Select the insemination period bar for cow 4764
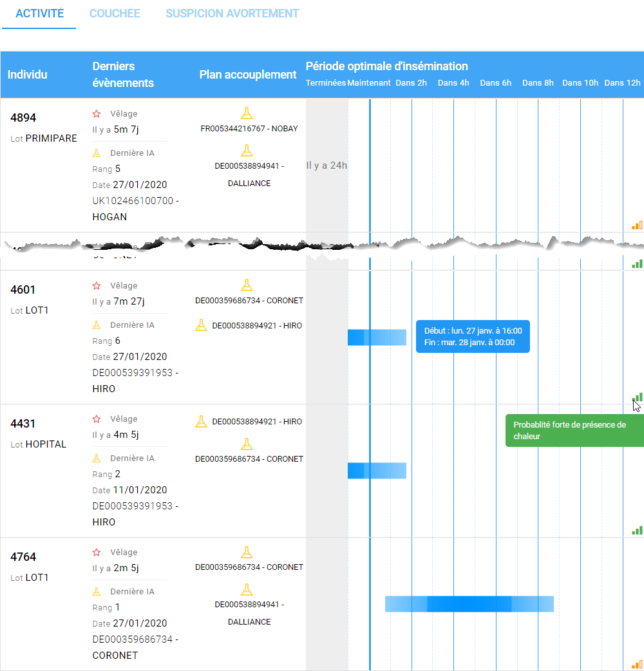The height and width of the screenshot is (671, 644). pyautogui.click(x=469, y=604)
